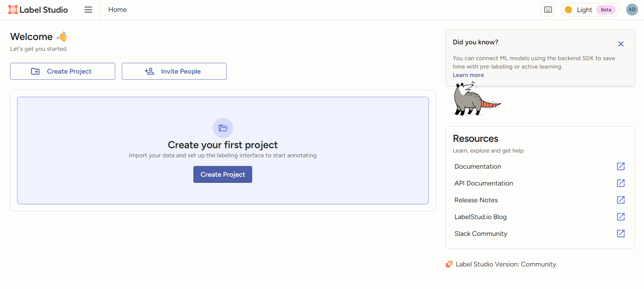This screenshot has width=644, height=289.
Task: Open external link icon for Documentation
Action: click(620, 166)
